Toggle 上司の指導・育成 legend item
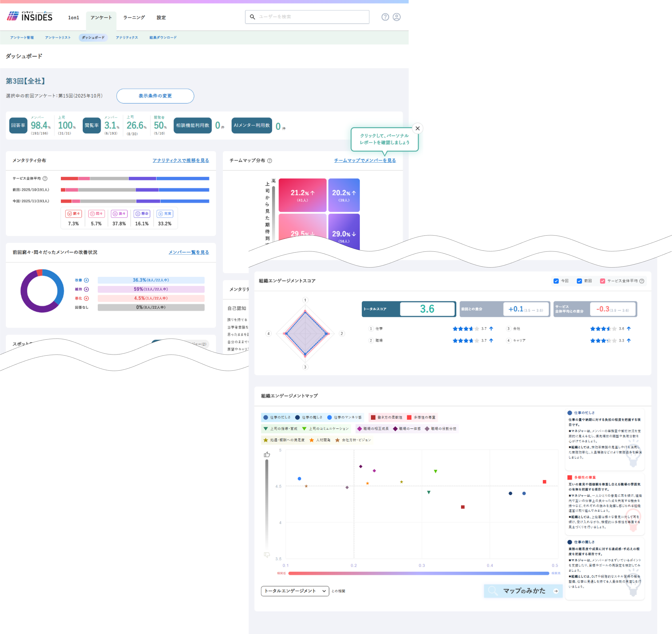 pos(280,429)
